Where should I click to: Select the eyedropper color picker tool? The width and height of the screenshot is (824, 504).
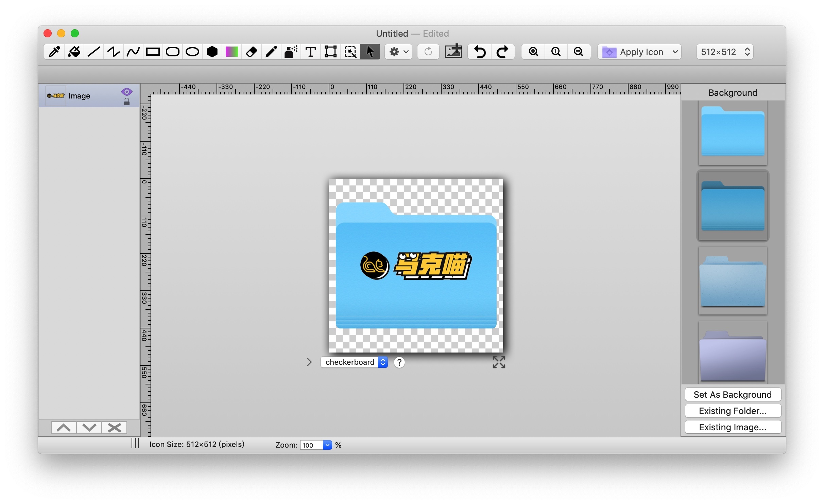click(x=54, y=52)
